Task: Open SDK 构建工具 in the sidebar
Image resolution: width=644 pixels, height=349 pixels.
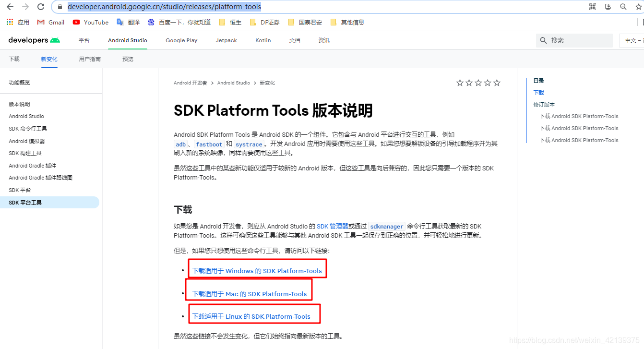Action: (25, 153)
